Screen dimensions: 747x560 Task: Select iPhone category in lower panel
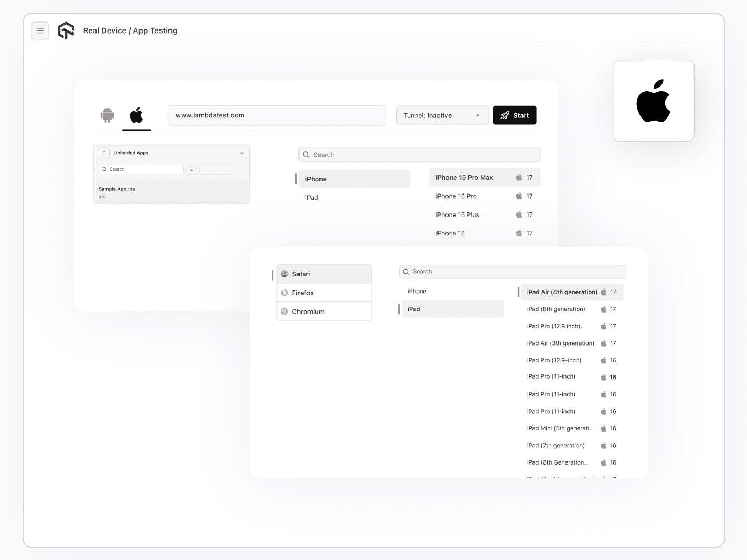[452, 291]
